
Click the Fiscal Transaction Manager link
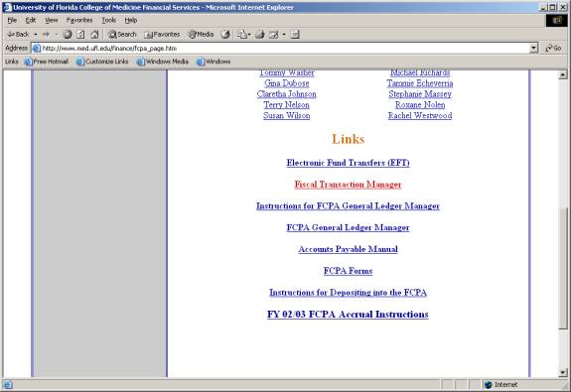tap(349, 185)
